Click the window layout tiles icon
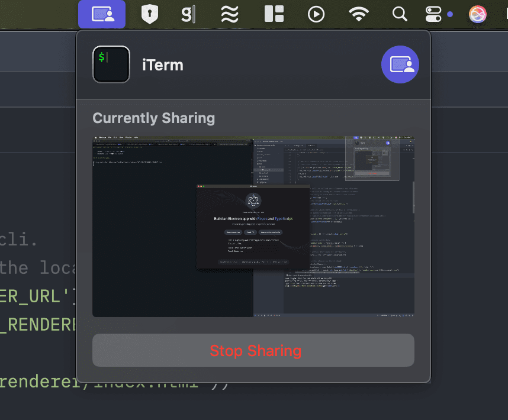The height and width of the screenshot is (420, 508). point(274,14)
